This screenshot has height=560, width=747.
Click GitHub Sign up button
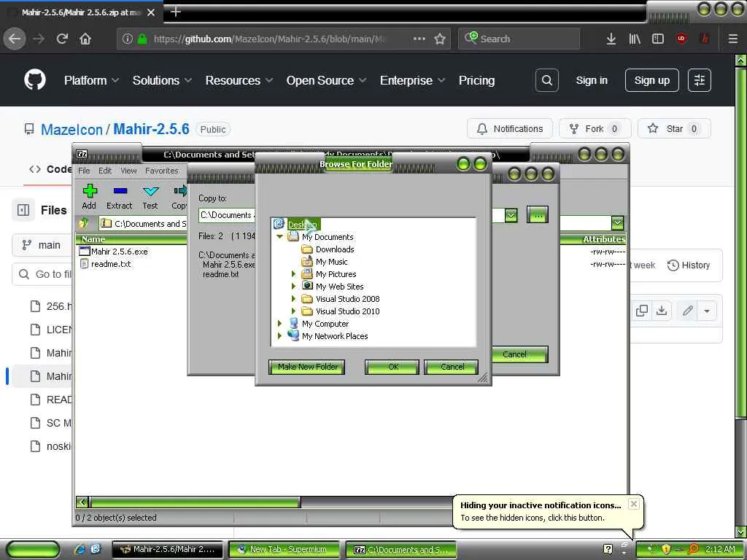651,80
